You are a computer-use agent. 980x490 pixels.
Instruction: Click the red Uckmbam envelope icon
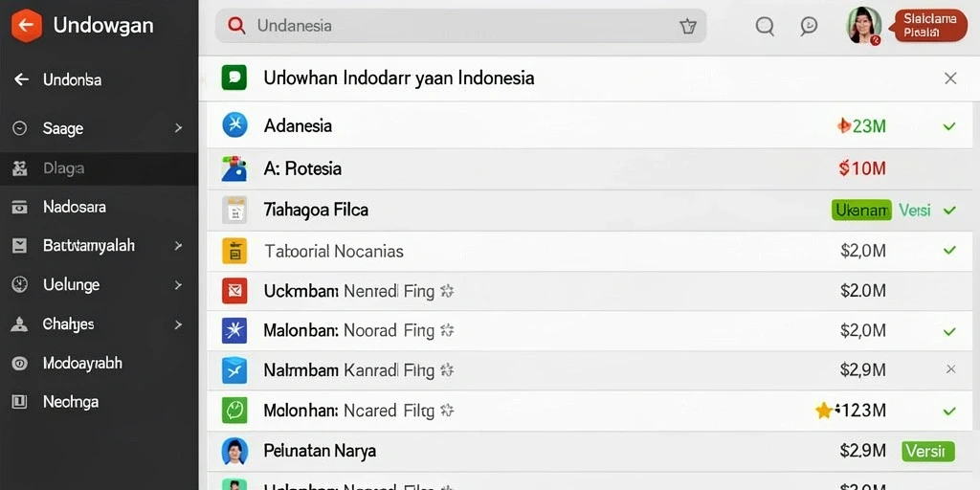click(x=235, y=291)
